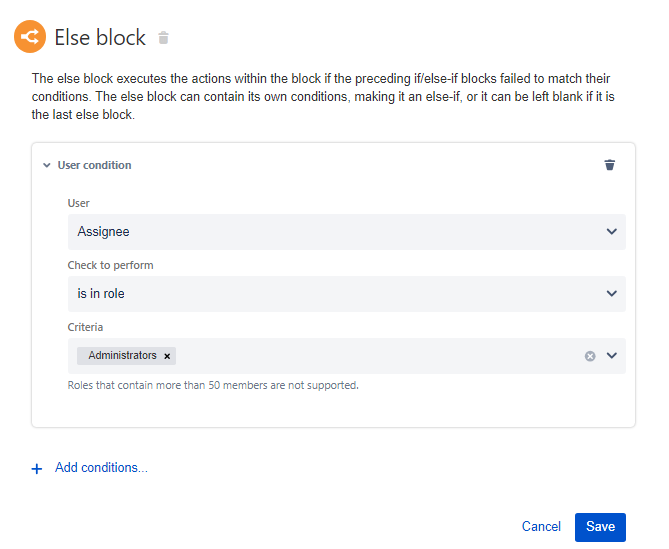Click the chevron arrow on is in role field
Image resolution: width=669 pixels, height=549 pixels.
612,293
